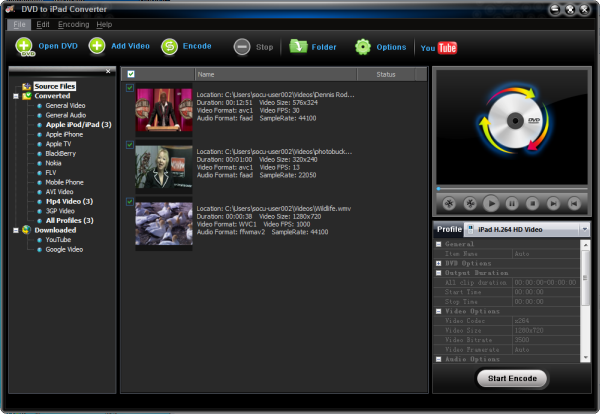
Task: Open Options gear icon
Action: click(363, 47)
